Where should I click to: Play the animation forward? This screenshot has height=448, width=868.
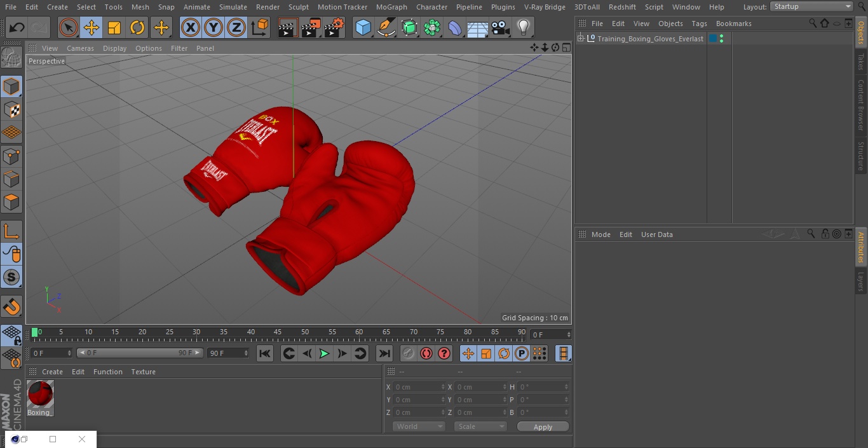pos(324,353)
